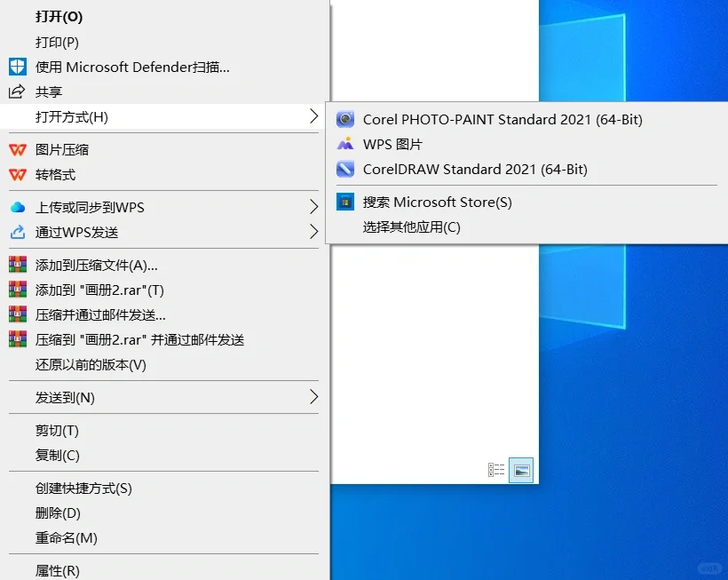
Task: Open 属性(R) at menu bottom
Action: point(164,570)
